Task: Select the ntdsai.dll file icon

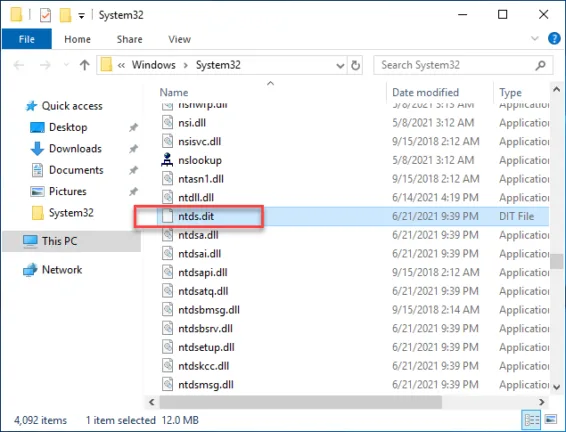Action: [x=167, y=254]
